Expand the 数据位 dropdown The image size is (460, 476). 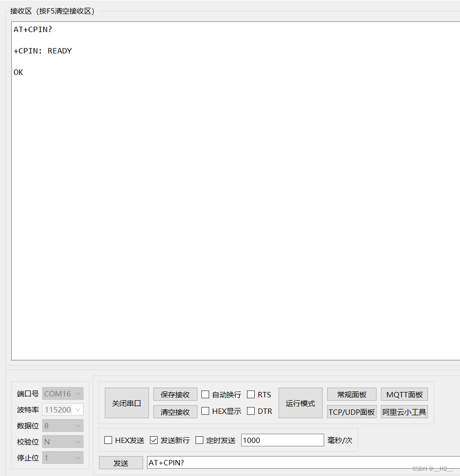click(x=62, y=425)
